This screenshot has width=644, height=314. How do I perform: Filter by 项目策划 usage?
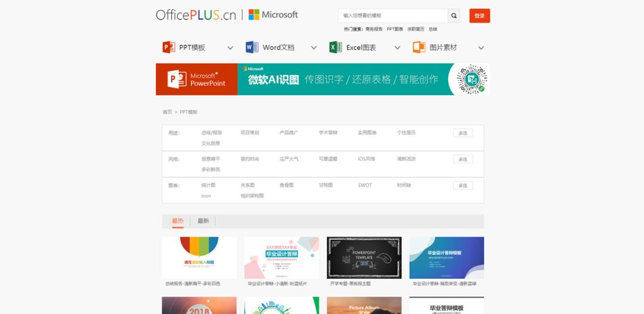point(250,133)
